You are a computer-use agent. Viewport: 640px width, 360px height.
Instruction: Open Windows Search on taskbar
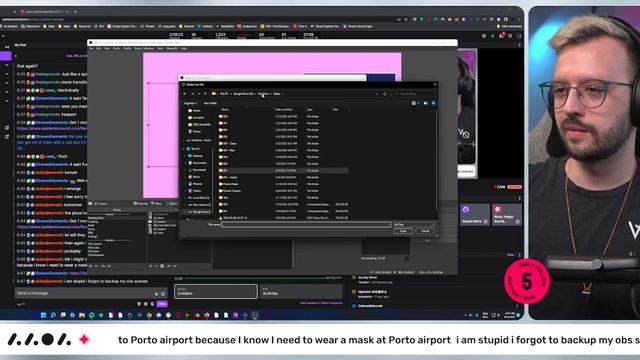(53, 315)
